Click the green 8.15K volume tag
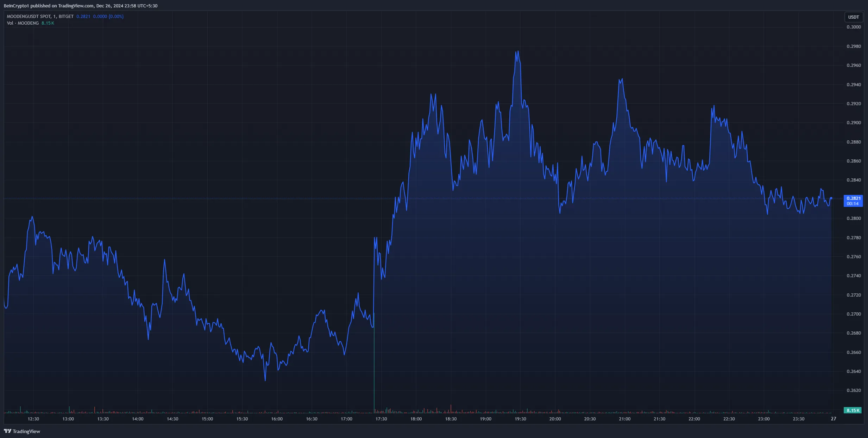 point(853,410)
